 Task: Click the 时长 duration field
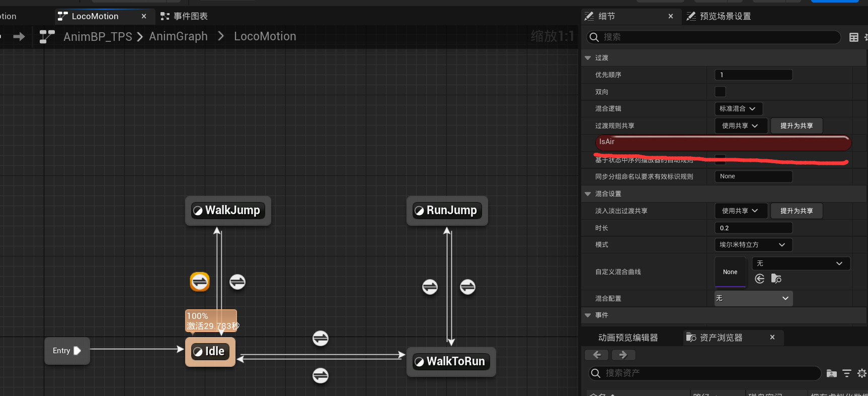point(753,228)
